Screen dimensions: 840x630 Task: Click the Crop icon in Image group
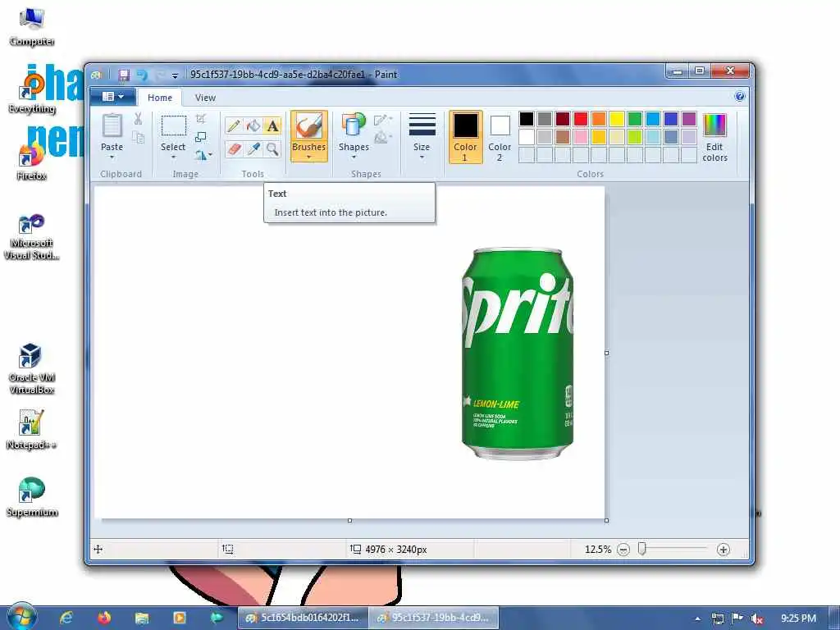tap(201, 118)
